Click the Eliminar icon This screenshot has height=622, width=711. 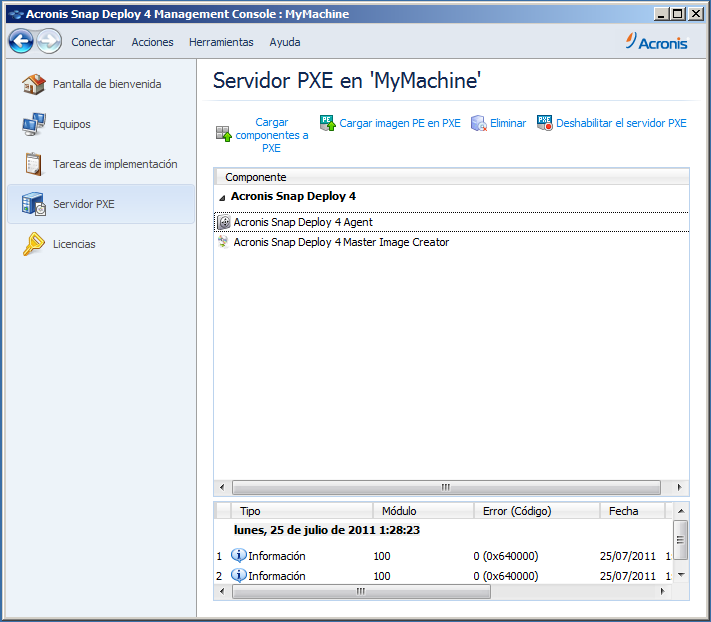pos(479,123)
